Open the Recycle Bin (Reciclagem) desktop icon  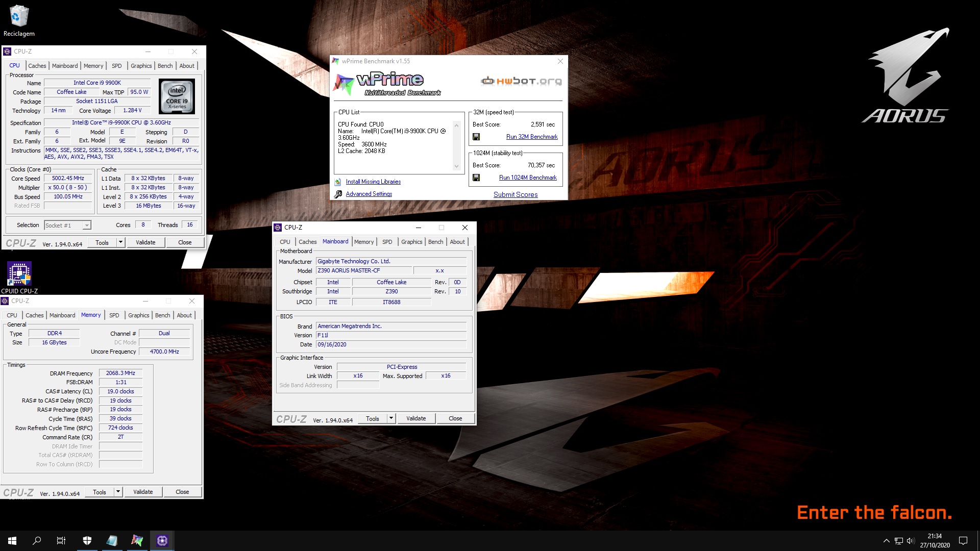[x=19, y=20]
